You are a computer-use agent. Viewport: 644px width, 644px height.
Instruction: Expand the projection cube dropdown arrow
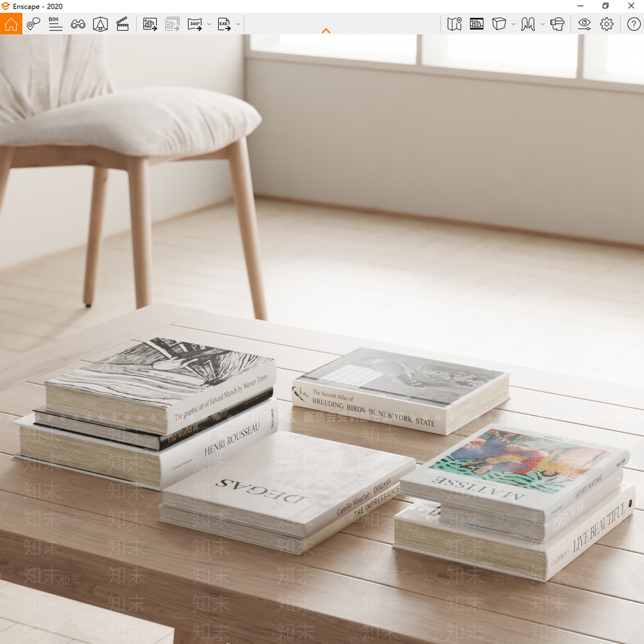[514, 24]
